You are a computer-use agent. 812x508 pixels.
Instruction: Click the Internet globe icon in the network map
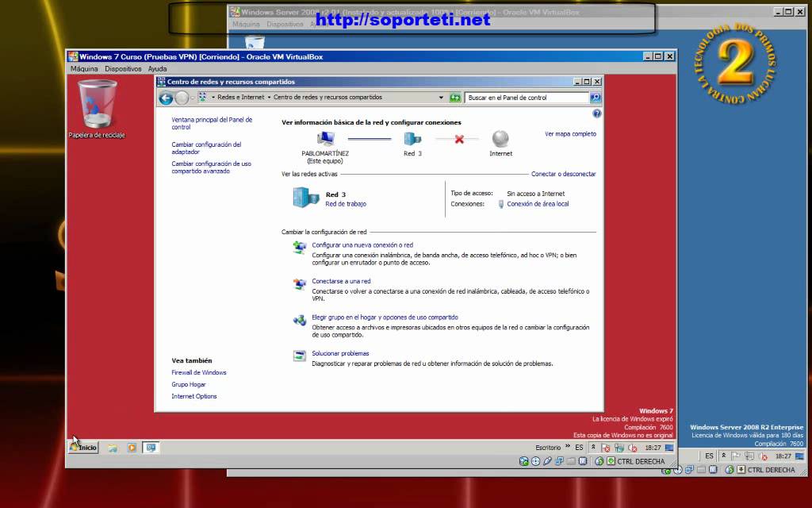pyautogui.click(x=500, y=139)
